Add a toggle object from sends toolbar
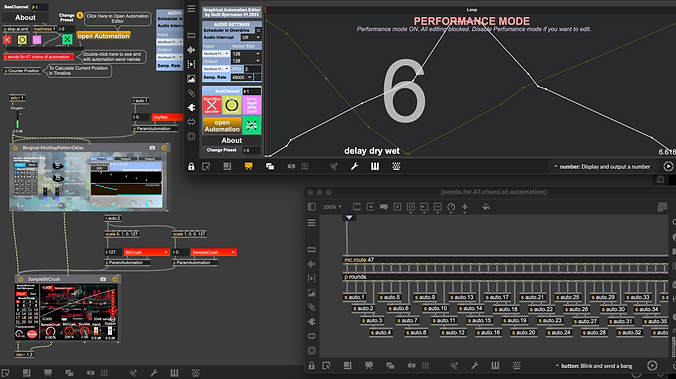 397,207
